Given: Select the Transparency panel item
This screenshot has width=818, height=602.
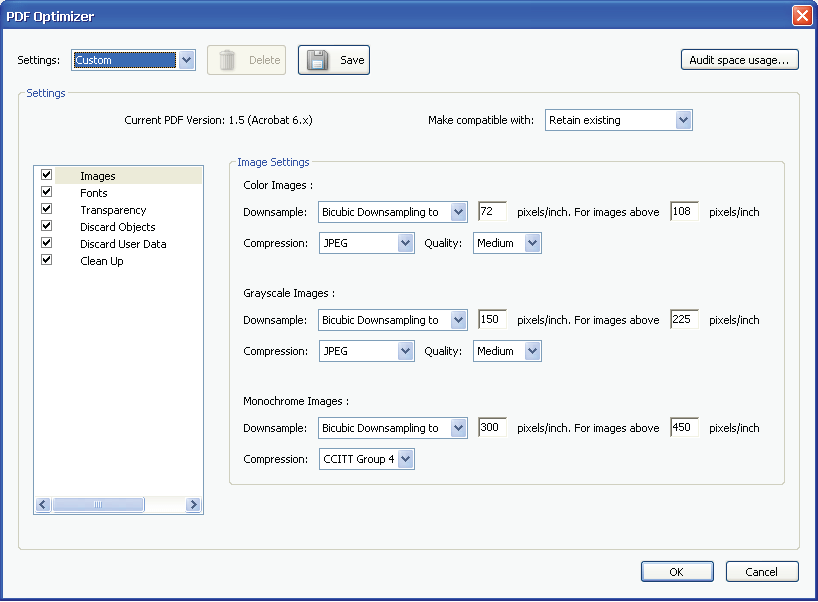Looking at the screenshot, I should [113, 210].
